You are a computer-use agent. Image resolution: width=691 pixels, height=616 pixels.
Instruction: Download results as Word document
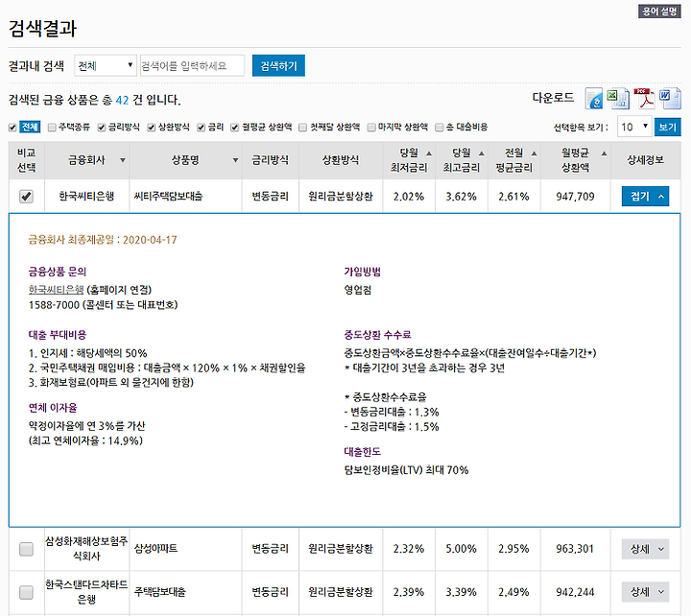(670, 98)
